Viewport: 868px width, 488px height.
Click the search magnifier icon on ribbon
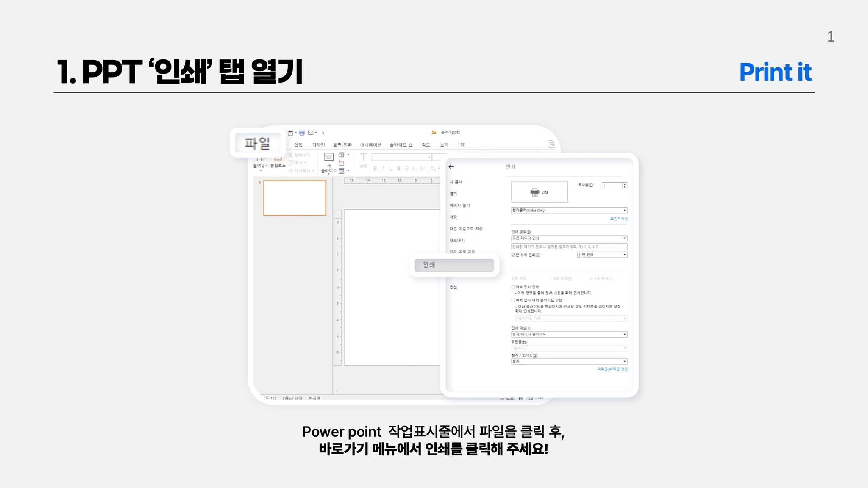[552, 144]
